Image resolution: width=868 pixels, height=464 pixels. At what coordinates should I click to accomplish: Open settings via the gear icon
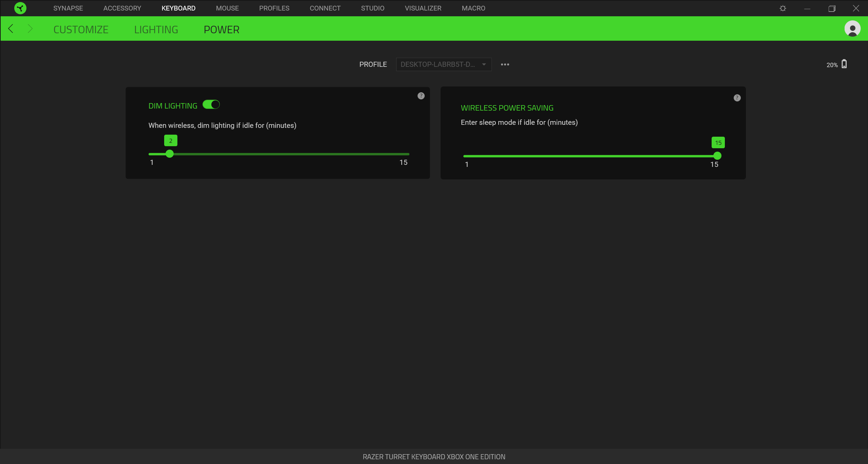[783, 8]
